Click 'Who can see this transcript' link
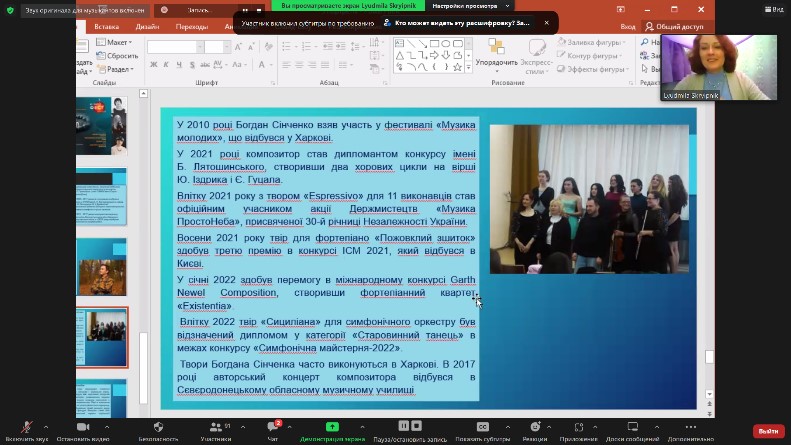Image resolution: width=791 pixels, height=445 pixels. point(457,23)
